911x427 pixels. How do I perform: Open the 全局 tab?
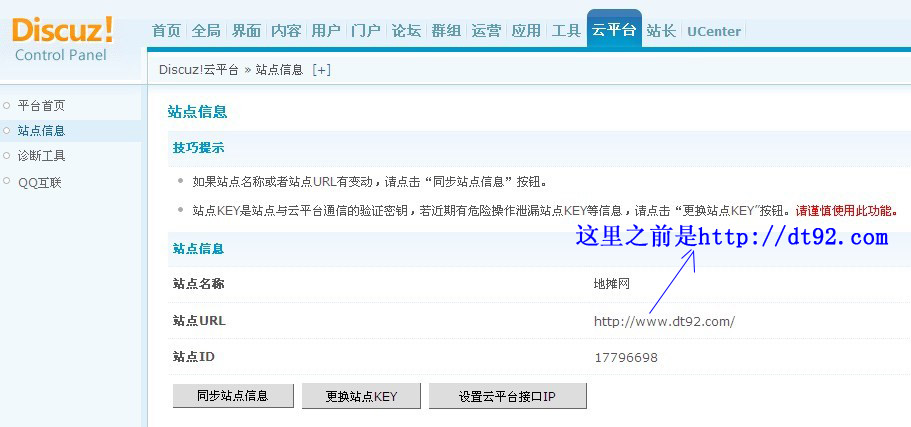coord(206,31)
